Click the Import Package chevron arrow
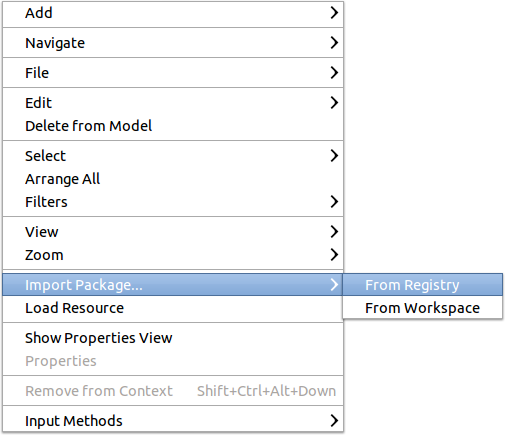This screenshot has width=505, height=435. click(334, 285)
